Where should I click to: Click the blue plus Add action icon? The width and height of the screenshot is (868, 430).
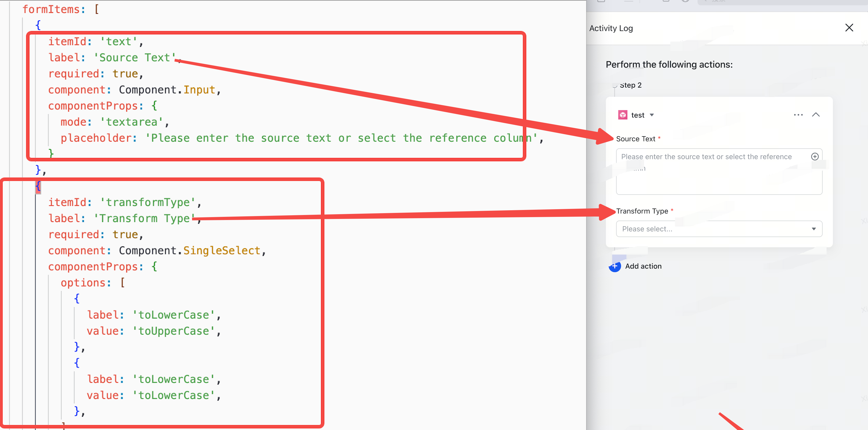[615, 266]
